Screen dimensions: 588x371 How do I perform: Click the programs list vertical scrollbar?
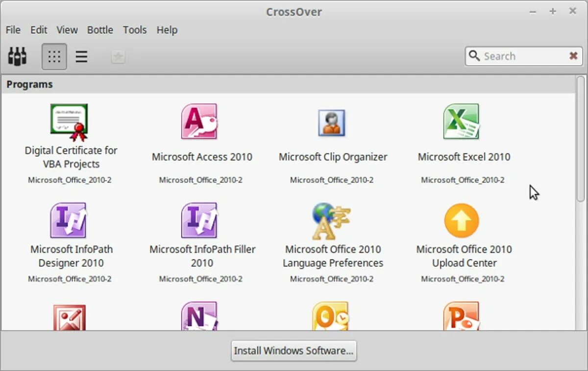click(x=581, y=139)
